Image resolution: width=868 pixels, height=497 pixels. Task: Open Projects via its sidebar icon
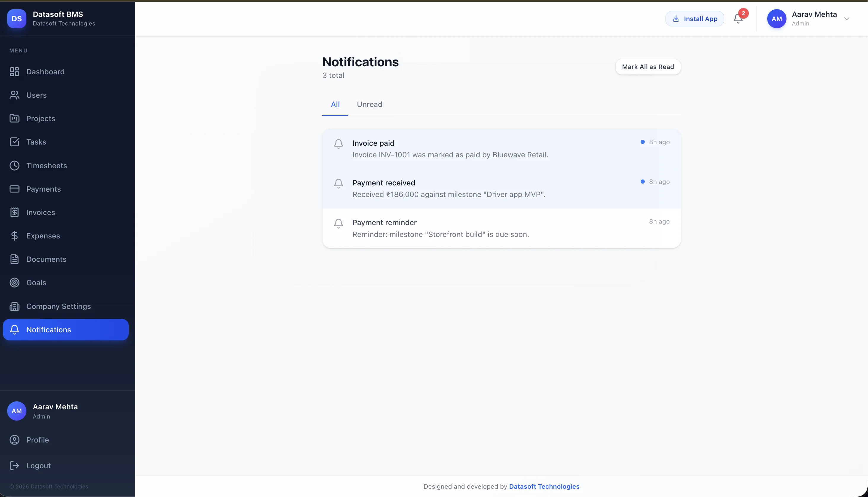coord(14,118)
